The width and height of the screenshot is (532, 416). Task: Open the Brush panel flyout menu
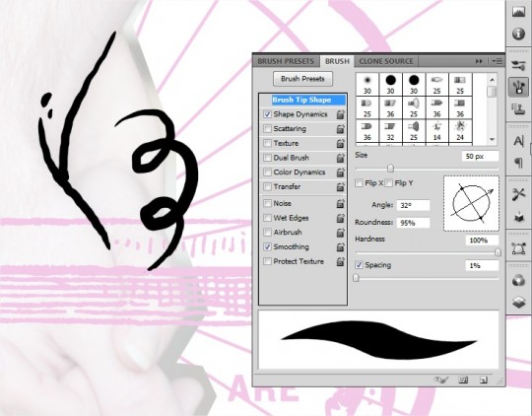(x=498, y=61)
